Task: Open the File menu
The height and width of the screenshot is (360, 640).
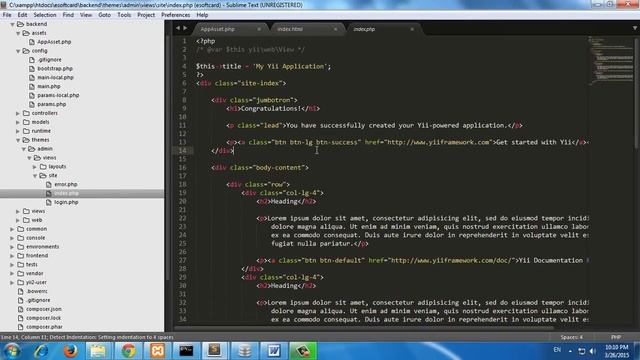Action: 7,15
